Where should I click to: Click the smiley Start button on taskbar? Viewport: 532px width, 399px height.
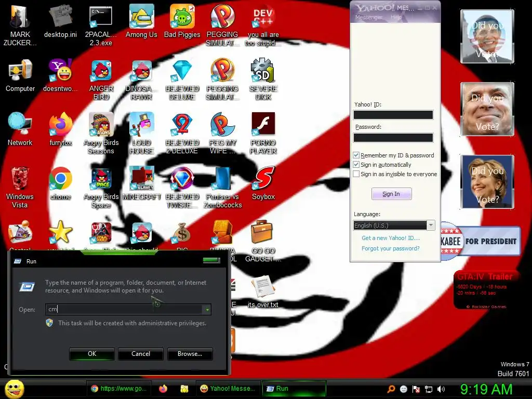[14, 389]
